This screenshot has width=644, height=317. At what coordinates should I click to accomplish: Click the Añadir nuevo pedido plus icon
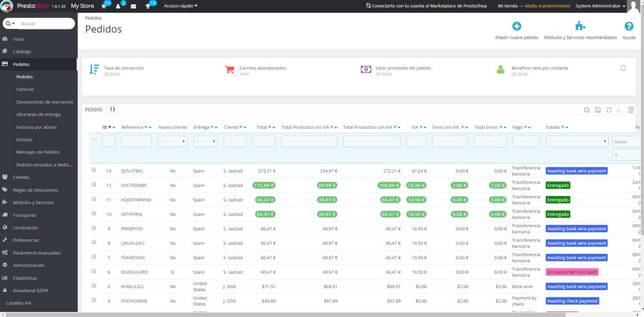pos(516,26)
